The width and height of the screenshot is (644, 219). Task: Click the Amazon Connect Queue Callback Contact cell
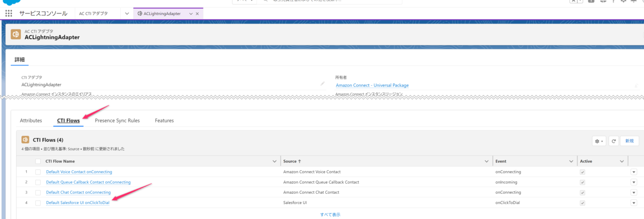(321, 182)
